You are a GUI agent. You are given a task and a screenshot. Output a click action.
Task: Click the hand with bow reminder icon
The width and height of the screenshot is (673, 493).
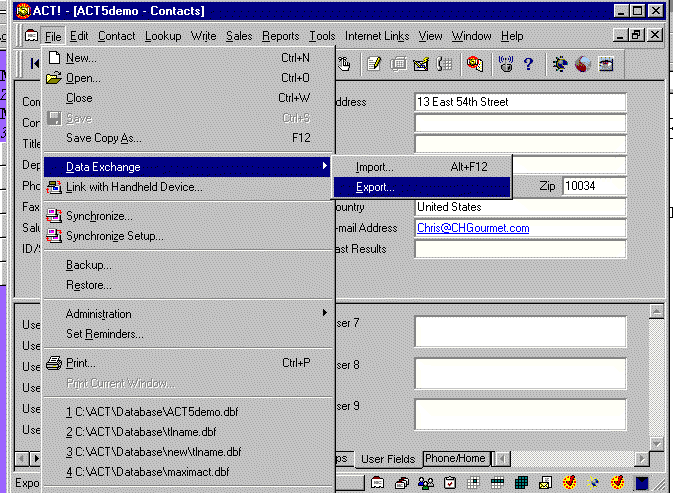click(343, 64)
